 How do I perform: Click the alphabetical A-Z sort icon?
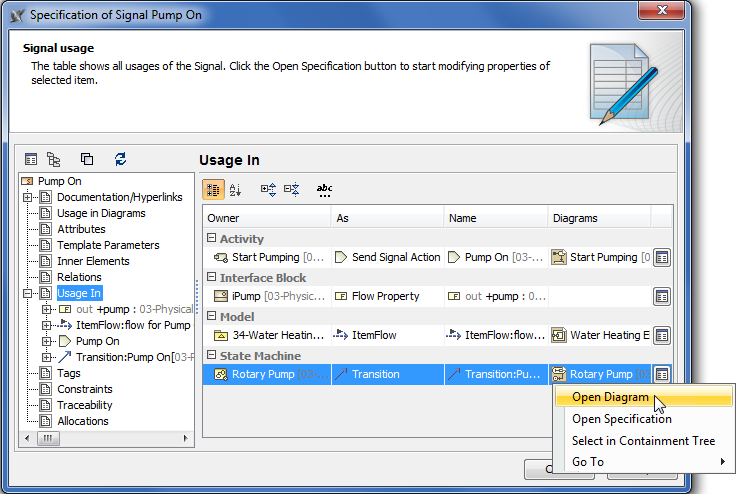pos(235,190)
